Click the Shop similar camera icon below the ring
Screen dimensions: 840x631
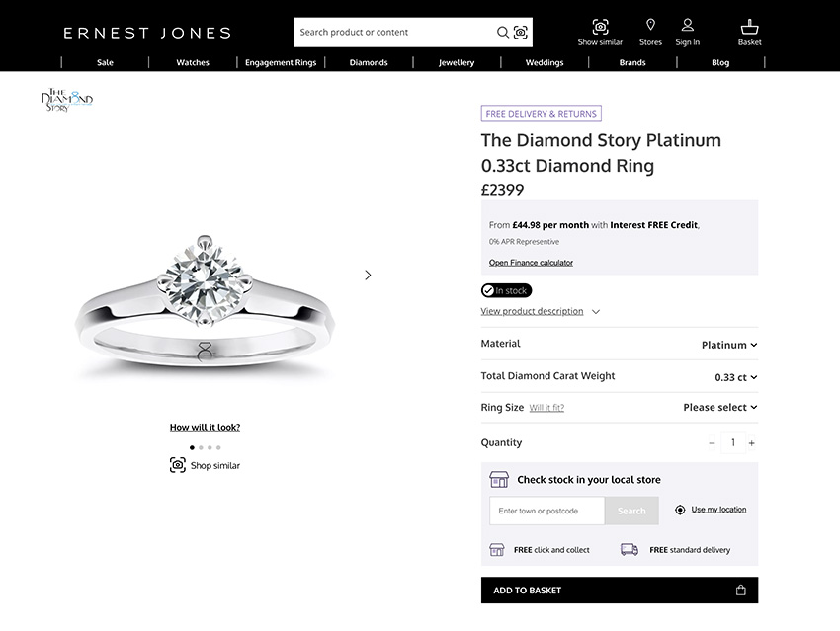(175, 464)
